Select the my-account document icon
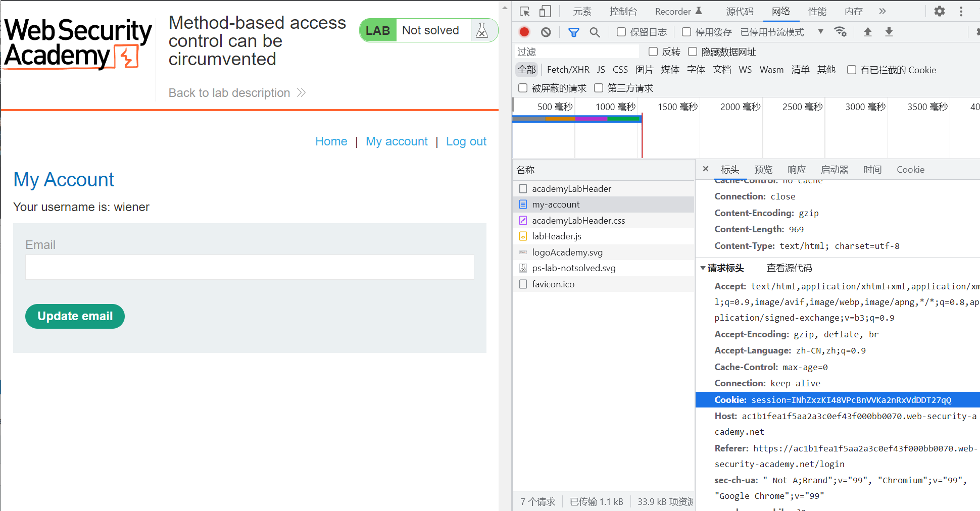980x511 pixels. coord(523,205)
